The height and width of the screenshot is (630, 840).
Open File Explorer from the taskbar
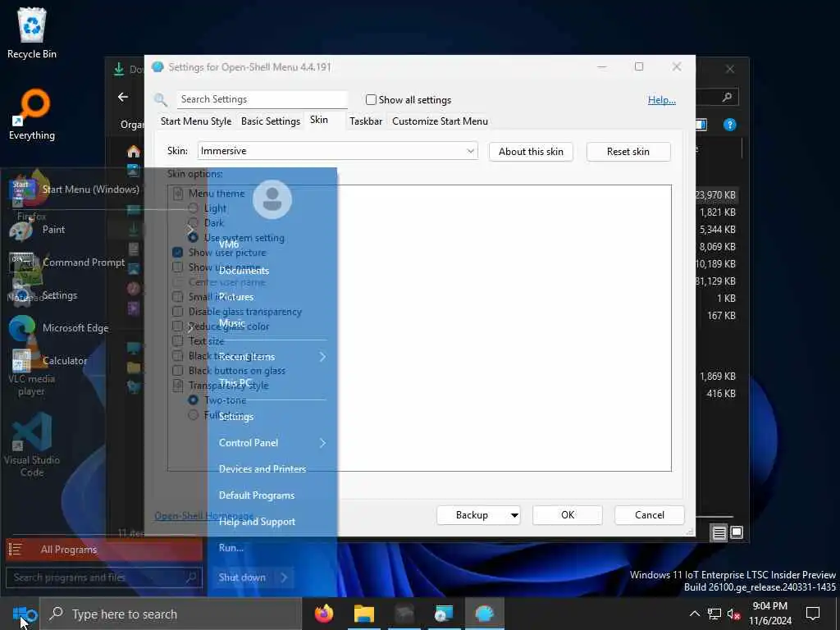(x=363, y=614)
